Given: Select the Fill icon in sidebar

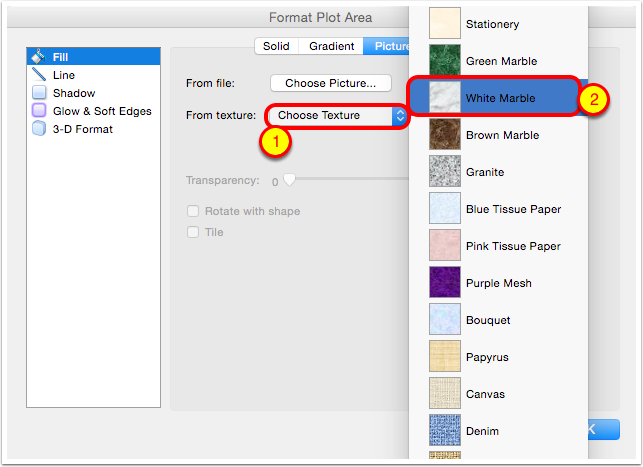Looking at the screenshot, I should (x=39, y=57).
